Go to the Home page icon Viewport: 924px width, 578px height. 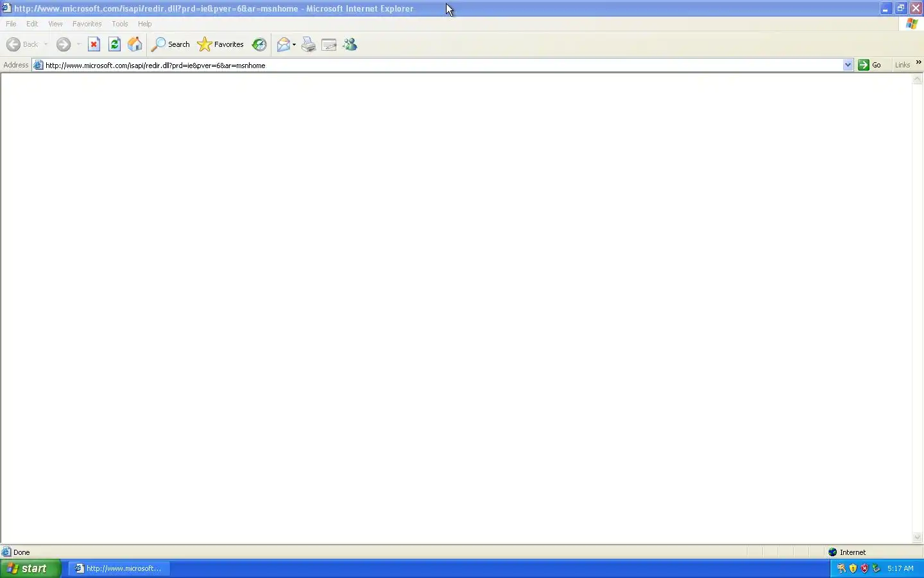coord(135,44)
